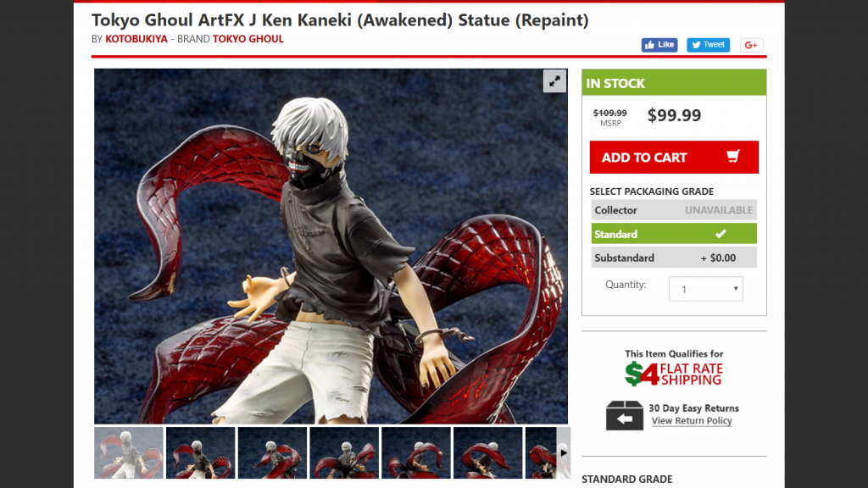Select the Collector packaging grade option

click(674, 210)
